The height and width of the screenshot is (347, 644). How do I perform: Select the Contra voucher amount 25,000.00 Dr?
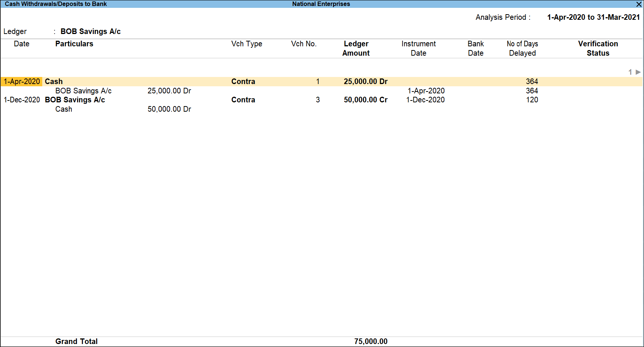click(x=365, y=81)
